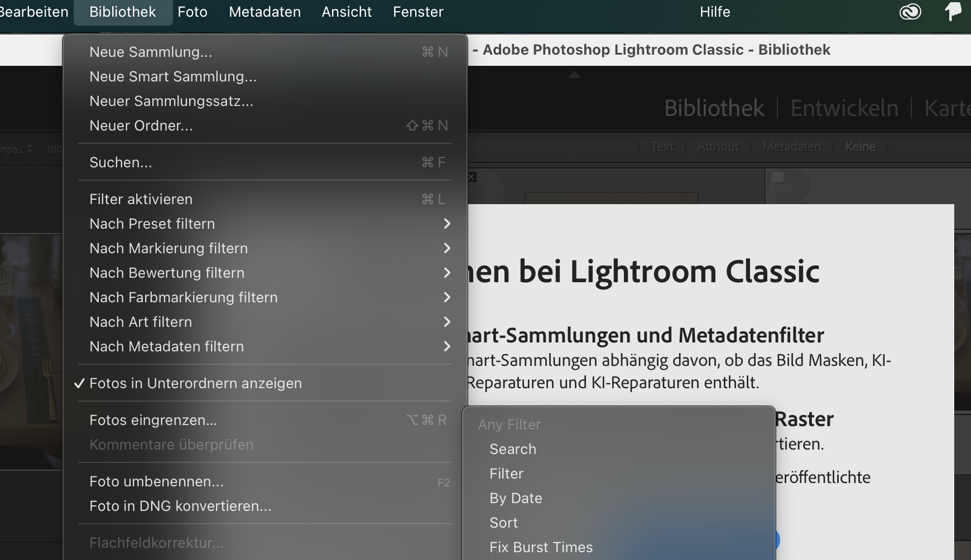Dismiss the overlay using the X icon
Screen dimensions: 971x560
pyautogui.click(x=472, y=176)
